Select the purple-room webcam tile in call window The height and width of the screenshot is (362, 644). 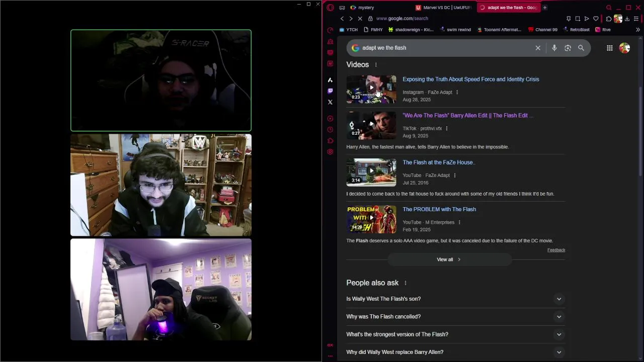pos(161,290)
